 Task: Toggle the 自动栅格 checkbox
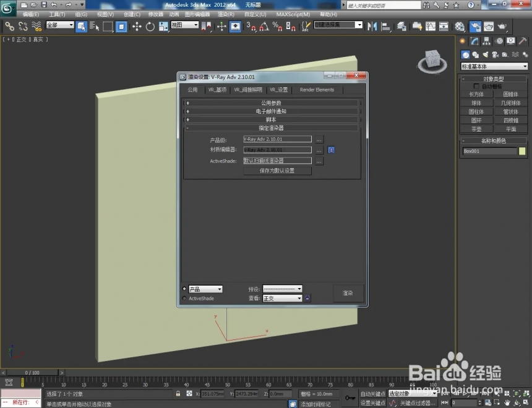pos(476,86)
